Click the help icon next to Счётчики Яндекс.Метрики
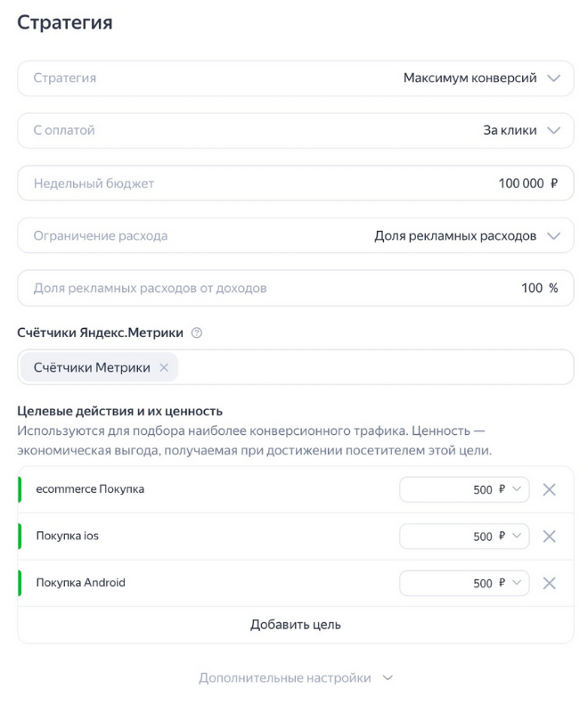 [197, 333]
